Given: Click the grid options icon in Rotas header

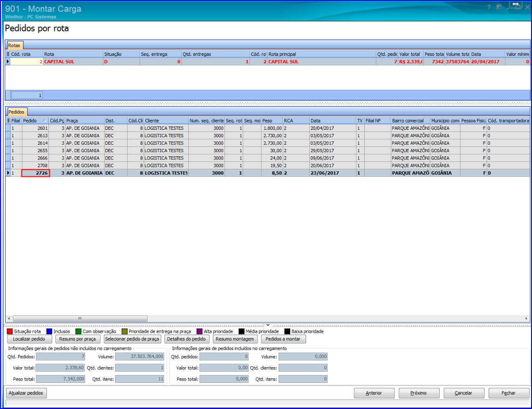Looking at the screenshot, I should 8,54.
